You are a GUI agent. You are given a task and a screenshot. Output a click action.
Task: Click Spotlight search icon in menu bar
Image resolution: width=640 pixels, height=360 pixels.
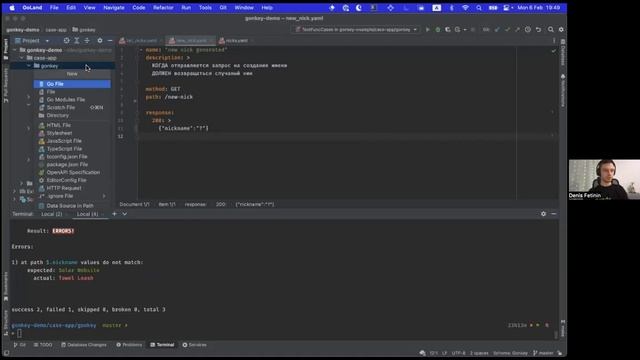pos(479,8)
